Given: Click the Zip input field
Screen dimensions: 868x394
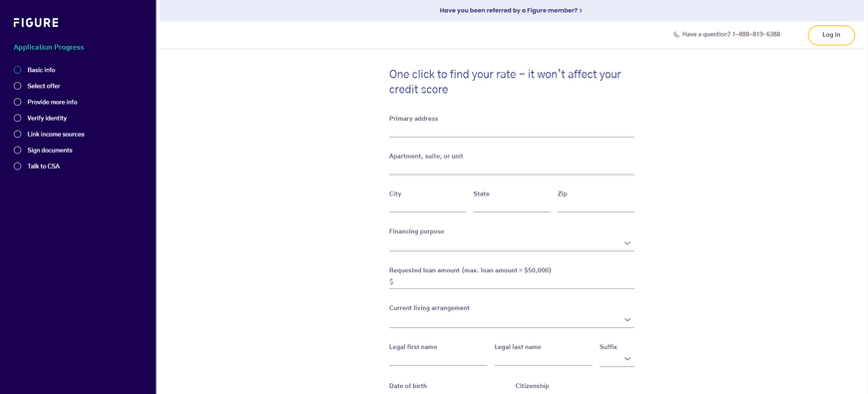Looking at the screenshot, I should tap(596, 205).
